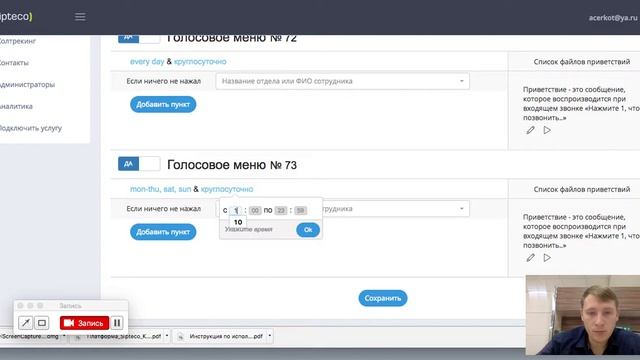Open download menu for Инструкция pdf

(x=269, y=336)
